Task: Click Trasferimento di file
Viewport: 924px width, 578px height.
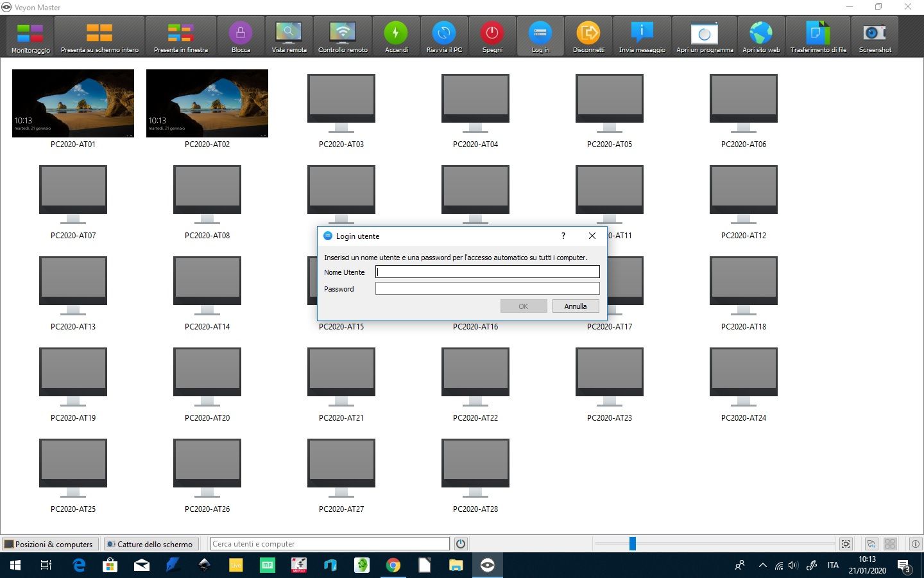Action: (x=818, y=37)
